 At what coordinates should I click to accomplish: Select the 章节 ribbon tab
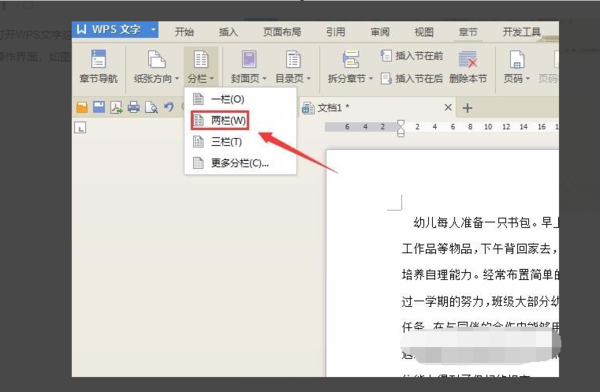(x=468, y=32)
